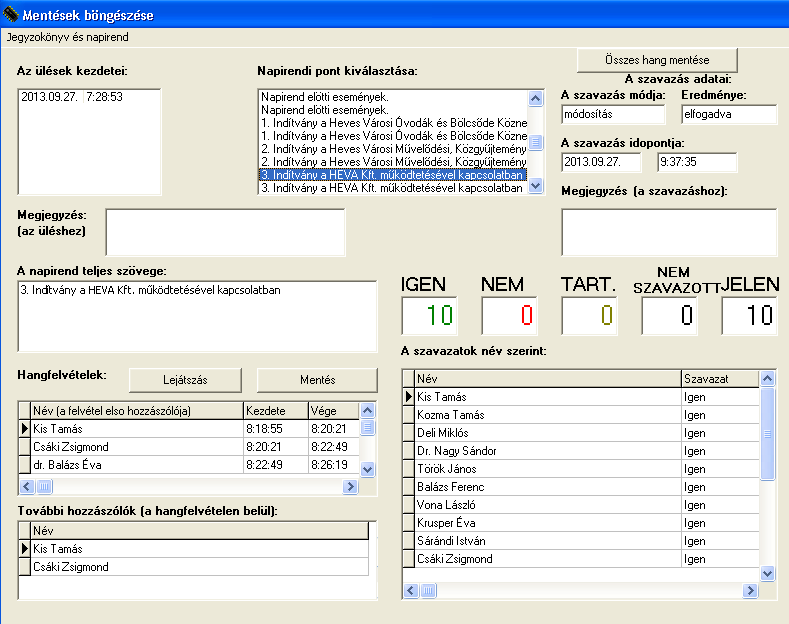Image resolution: width=789 pixels, height=624 pixels.
Task: Click votes table scroll right arrow
Action: (x=750, y=590)
